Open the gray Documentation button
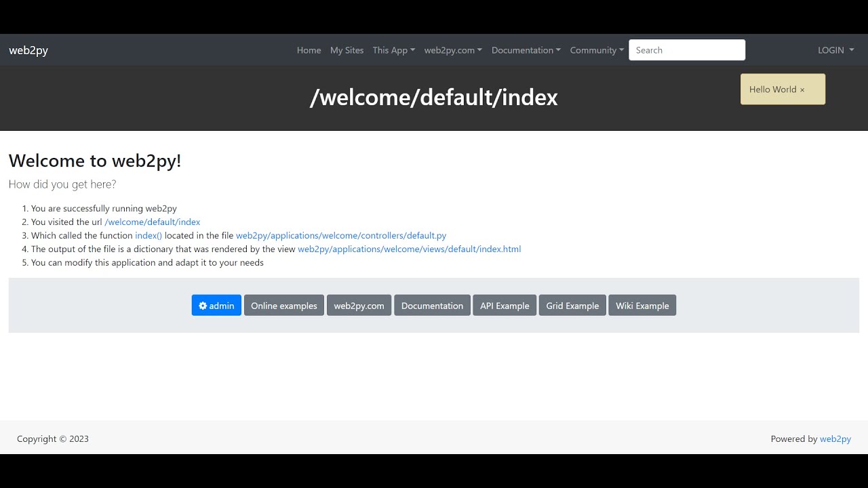 [432, 306]
